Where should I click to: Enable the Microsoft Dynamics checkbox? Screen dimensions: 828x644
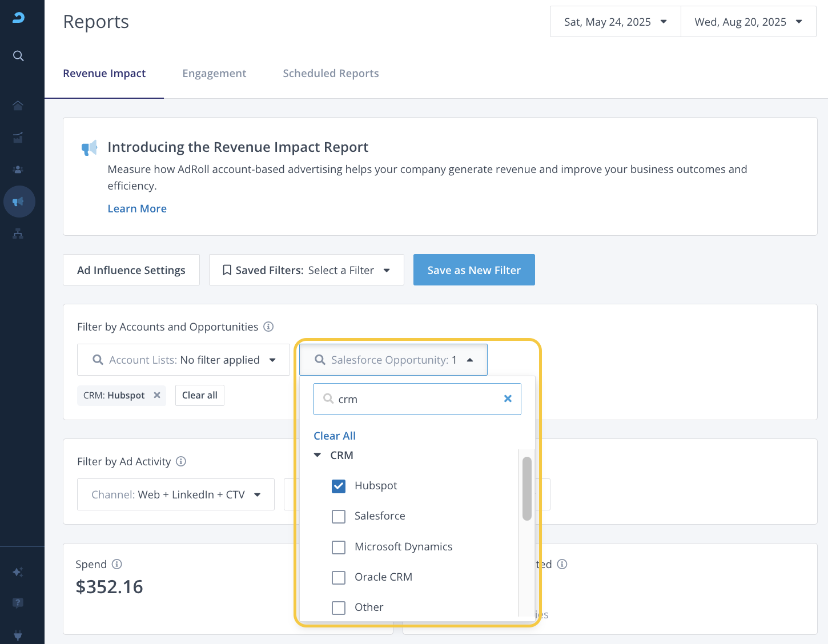coord(339,547)
